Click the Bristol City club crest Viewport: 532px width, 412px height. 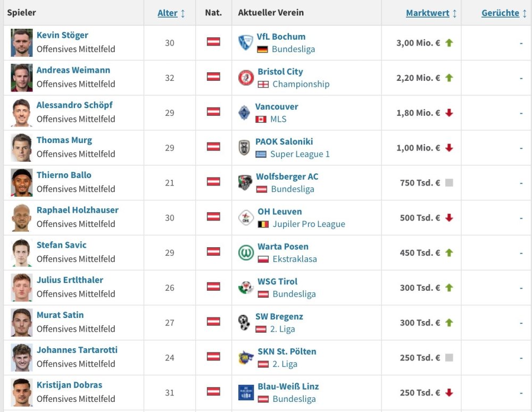246,78
